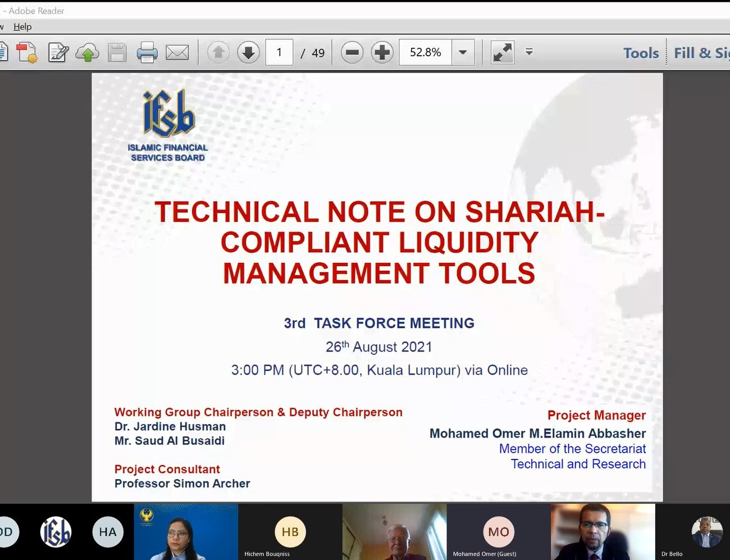Click the Save floppy disk icon

point(117,53)
